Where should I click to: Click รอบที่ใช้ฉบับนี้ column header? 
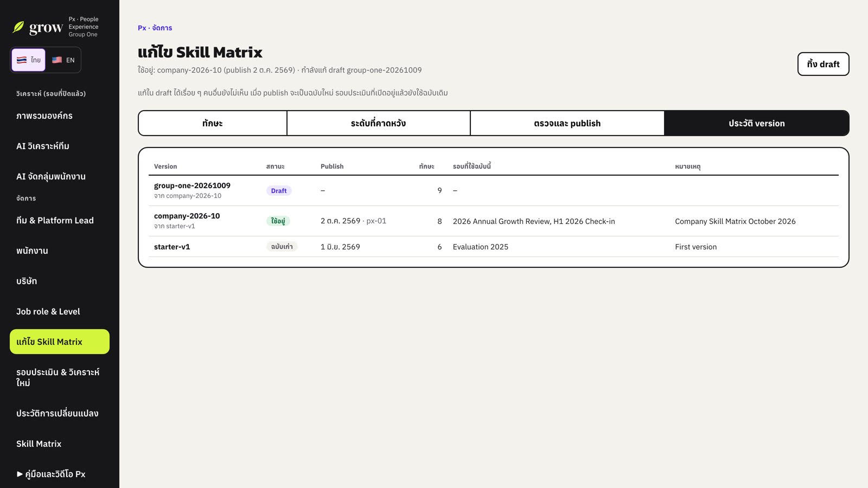(472, 166)
